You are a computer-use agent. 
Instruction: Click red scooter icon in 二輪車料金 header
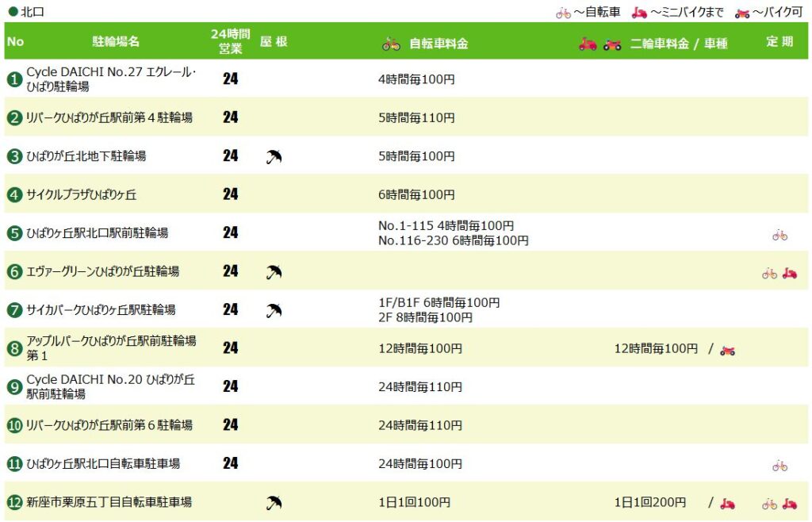point(588,44)
